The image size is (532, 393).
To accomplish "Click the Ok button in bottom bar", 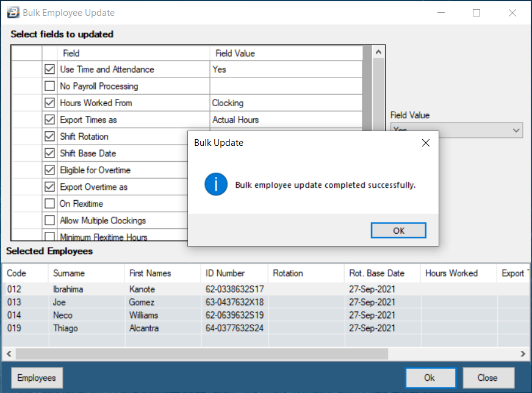I will pyautogui.click(x=431, y=378).
